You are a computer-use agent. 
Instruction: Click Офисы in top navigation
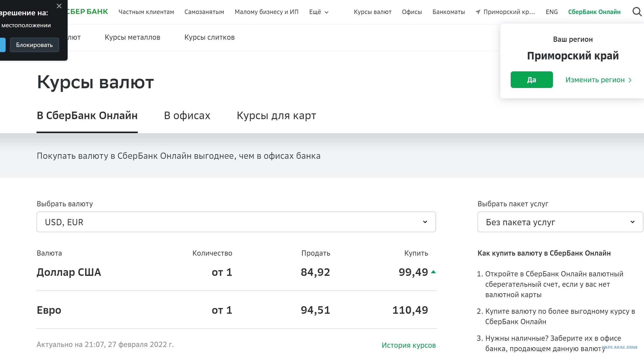click(412, 12)
